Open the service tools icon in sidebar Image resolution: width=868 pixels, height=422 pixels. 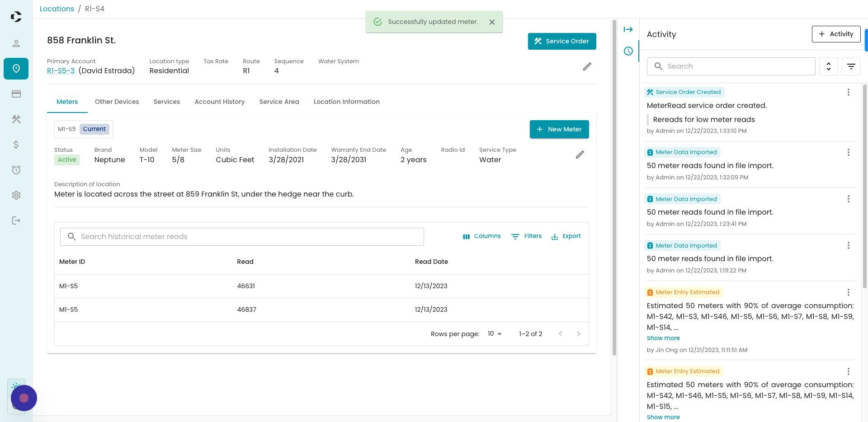[x=16, y=119]
